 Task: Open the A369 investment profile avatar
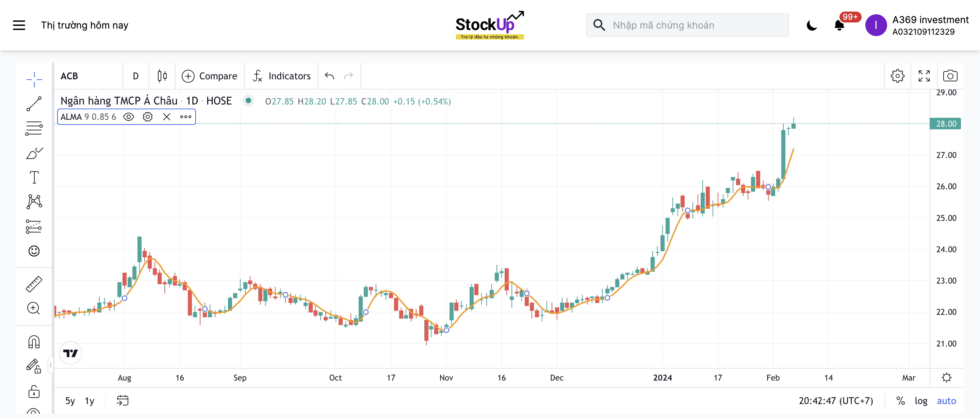(x=876, y=26)
